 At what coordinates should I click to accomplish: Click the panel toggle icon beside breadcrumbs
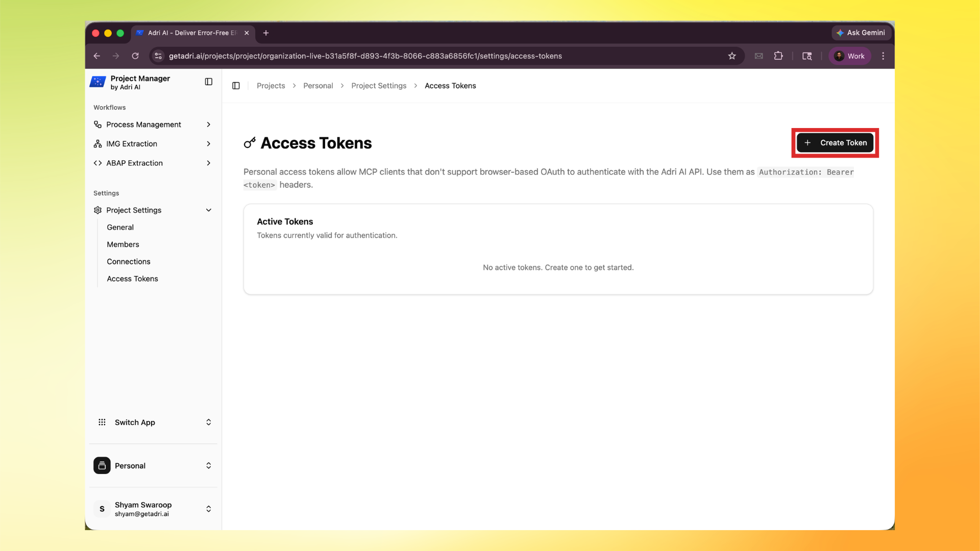(235, 86)
